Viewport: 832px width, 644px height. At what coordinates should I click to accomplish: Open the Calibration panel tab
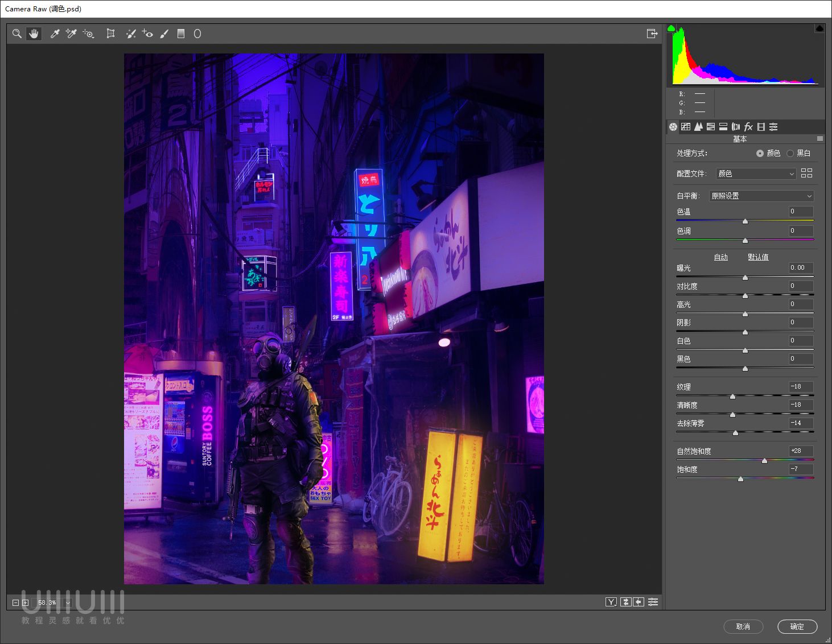click(x=761, y=127)
